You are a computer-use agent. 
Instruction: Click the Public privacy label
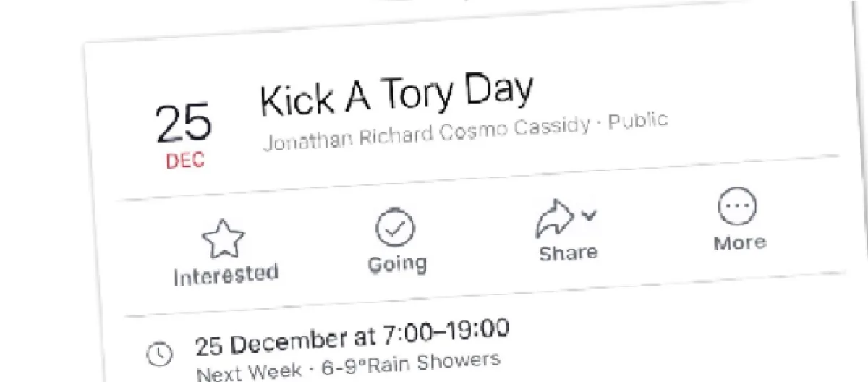[x=637, y=120]
